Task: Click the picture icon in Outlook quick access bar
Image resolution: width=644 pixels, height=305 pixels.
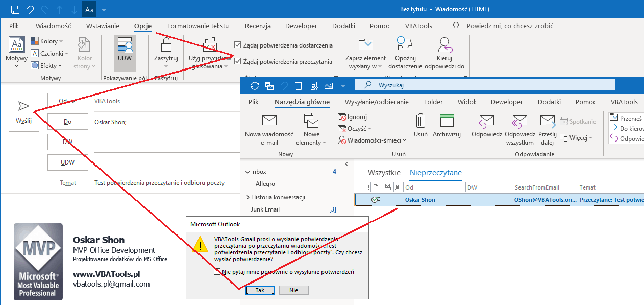Action: (329, 85)
